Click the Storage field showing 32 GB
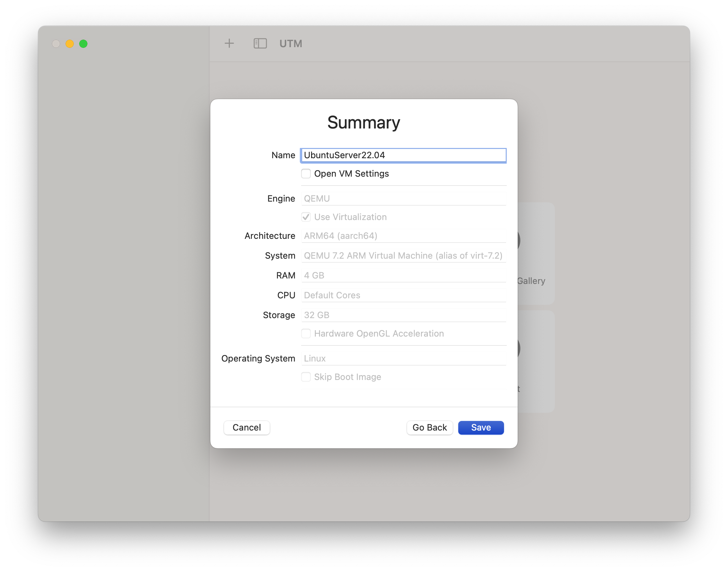The image size is (728, 572). pyautogui.click(x=403, y=315)
